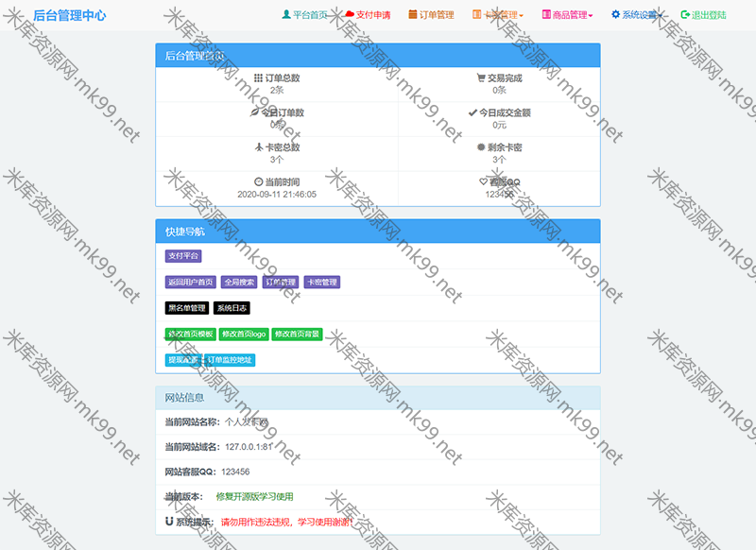The width and height of the screenshot is (756, 550).
Task: Click the green 修复开源版学习使用 version text
Action: click(254, 496)
